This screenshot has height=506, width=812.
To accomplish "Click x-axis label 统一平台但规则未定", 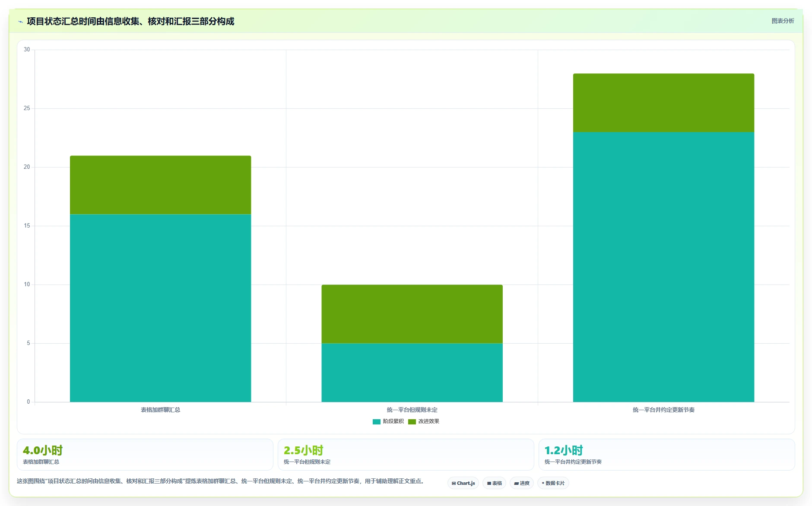I will pyautogui.click(x=412, y=410).
